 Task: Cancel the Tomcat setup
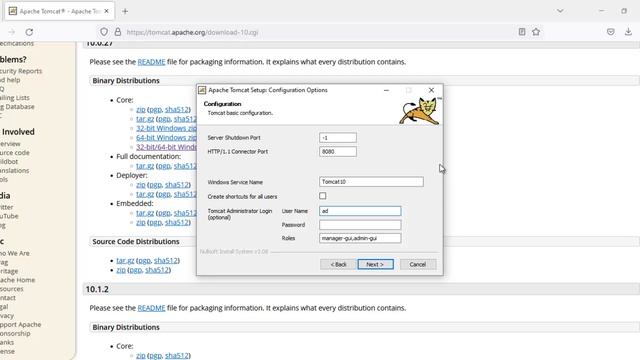(418, 264)
